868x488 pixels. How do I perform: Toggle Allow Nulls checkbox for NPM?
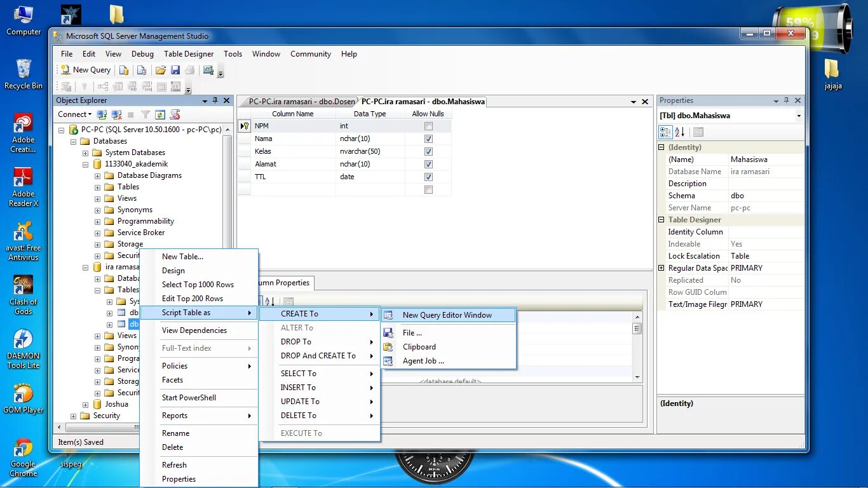coord(428,126)
